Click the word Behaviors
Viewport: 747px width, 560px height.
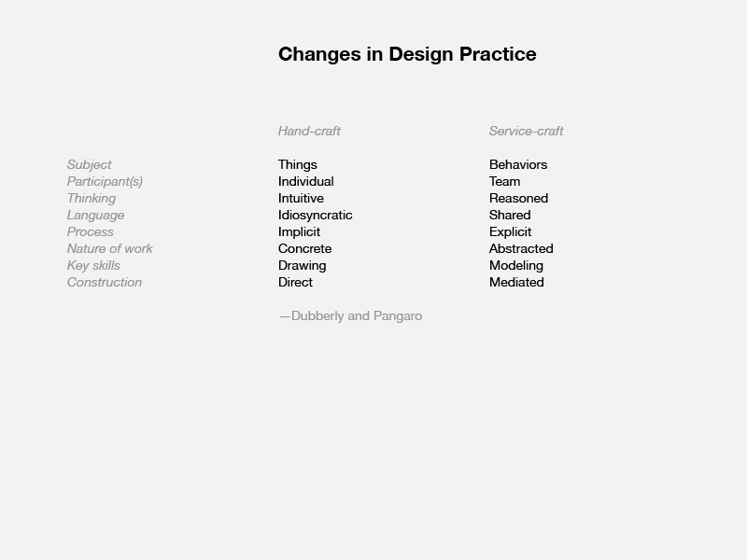point(518,165)
